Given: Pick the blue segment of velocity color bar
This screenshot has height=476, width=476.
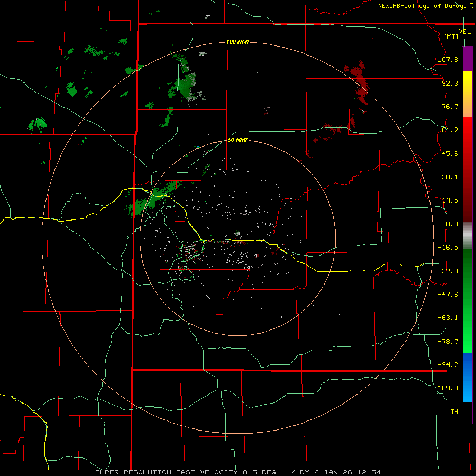Looking at the screenshot, I should (x=467, y=377).
